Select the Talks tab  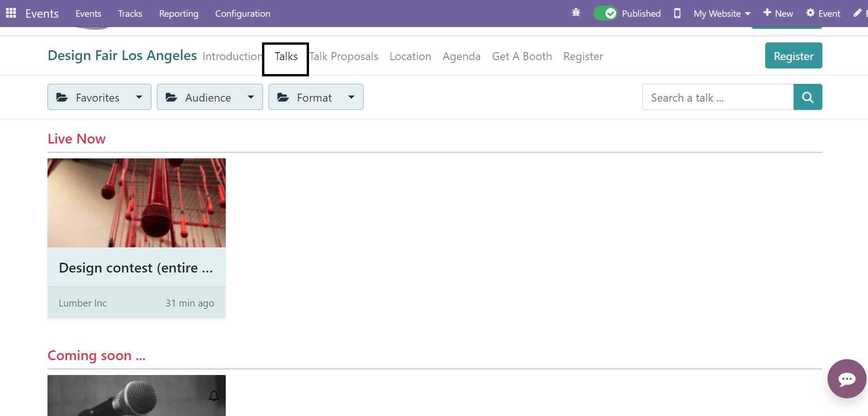286,56
